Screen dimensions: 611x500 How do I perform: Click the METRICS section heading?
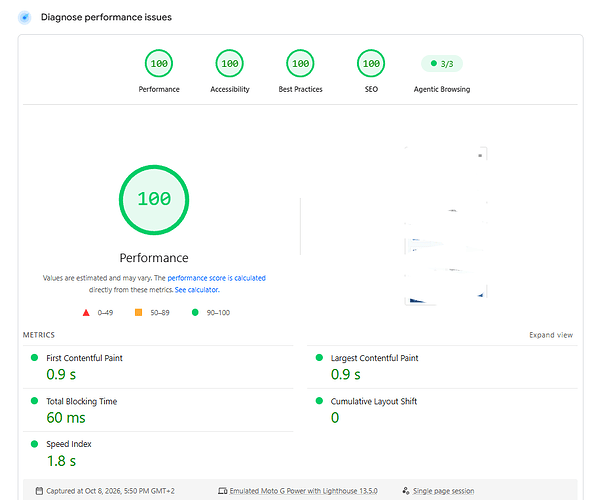39,335
